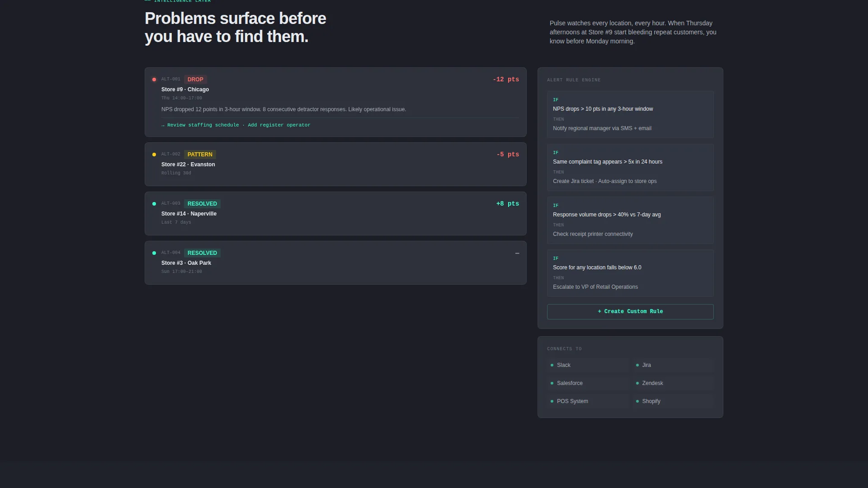Screen dimensions: 868x488
Task: Open the Score falls below 6.0 rule
Action: pyautogui.click(x=630, y=273)
